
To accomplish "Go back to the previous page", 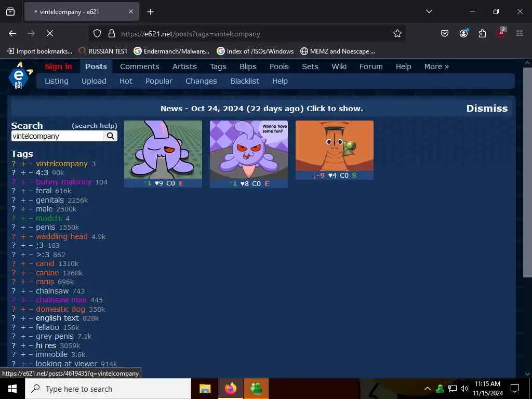I will pyautogui.click(x=12, y=33).
